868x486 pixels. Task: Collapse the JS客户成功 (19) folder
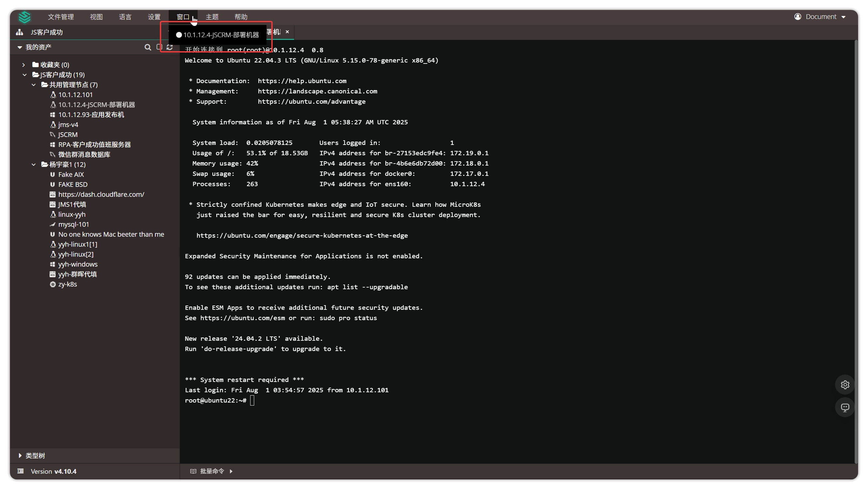pyautogui.click(x=24, y=75)
